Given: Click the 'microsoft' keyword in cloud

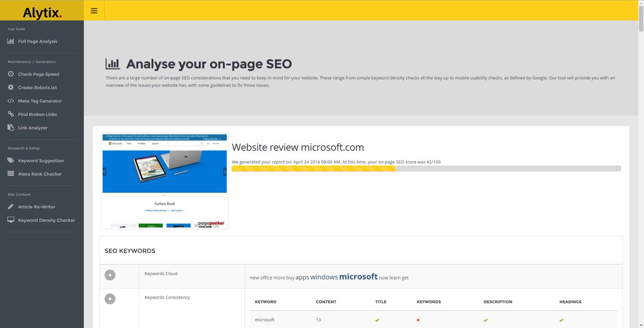Looking at the screenshot, I should 358,277.
